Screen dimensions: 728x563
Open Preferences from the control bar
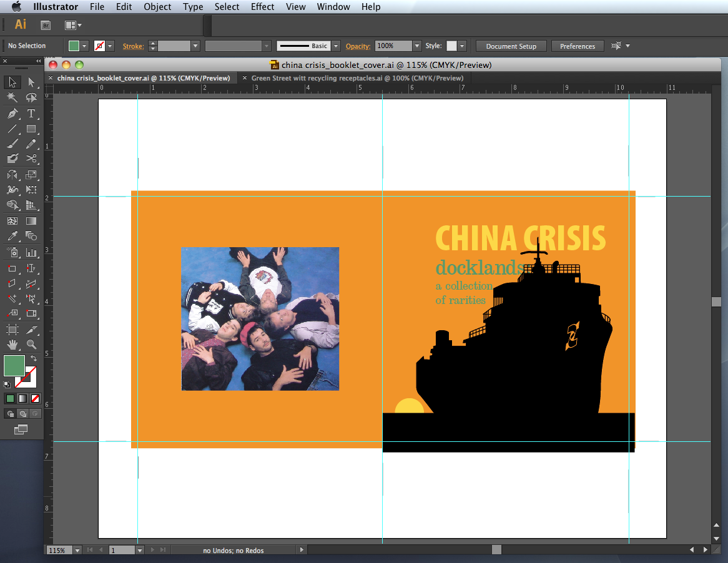coord(577,46)
